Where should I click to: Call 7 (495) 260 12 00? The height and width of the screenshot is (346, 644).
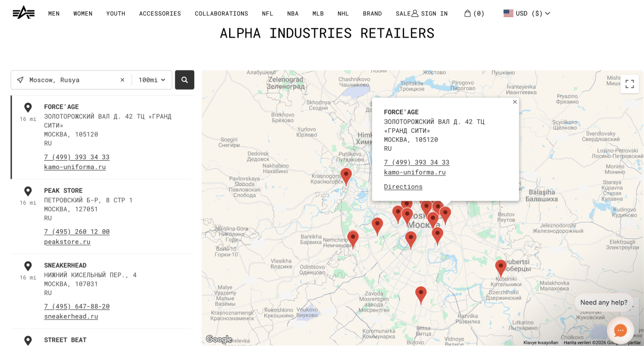77,231
